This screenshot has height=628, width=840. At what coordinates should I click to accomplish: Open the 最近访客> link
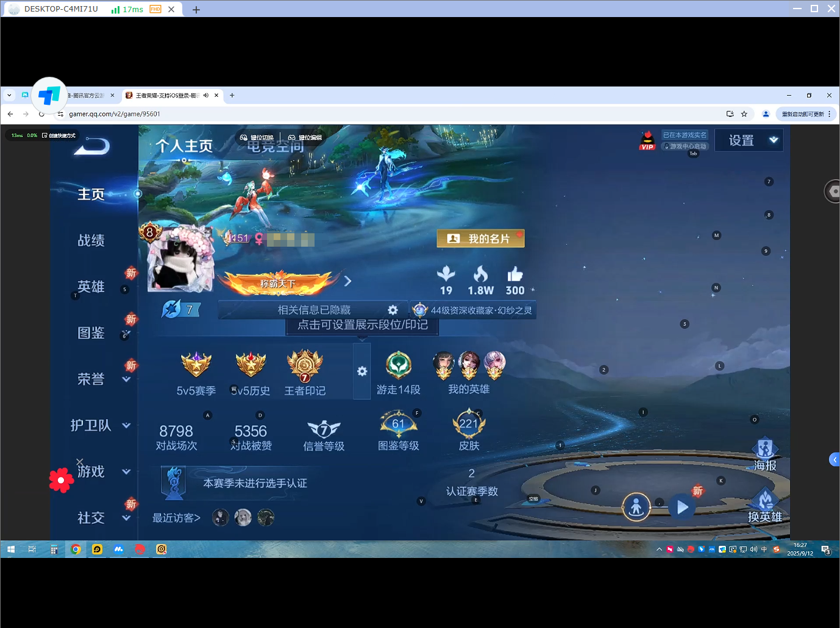[x=176, y=518]
